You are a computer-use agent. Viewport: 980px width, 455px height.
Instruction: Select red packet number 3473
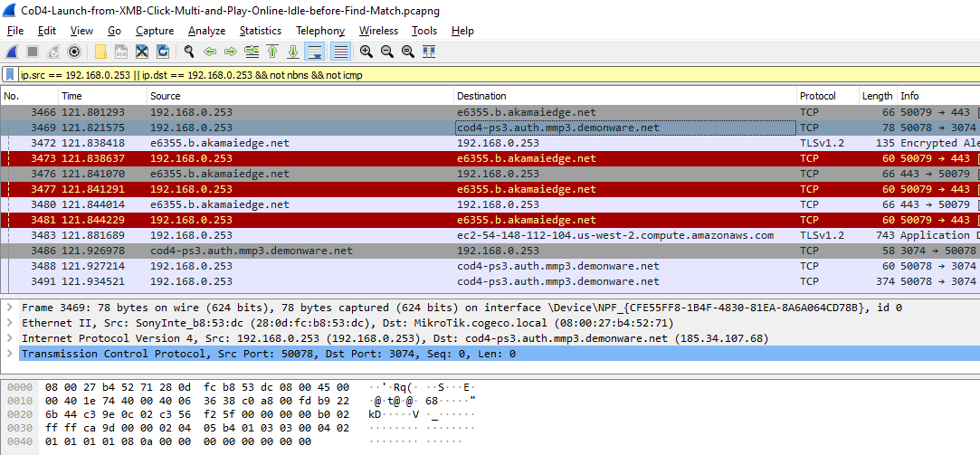pyautogui.click(x=490, y=158)
